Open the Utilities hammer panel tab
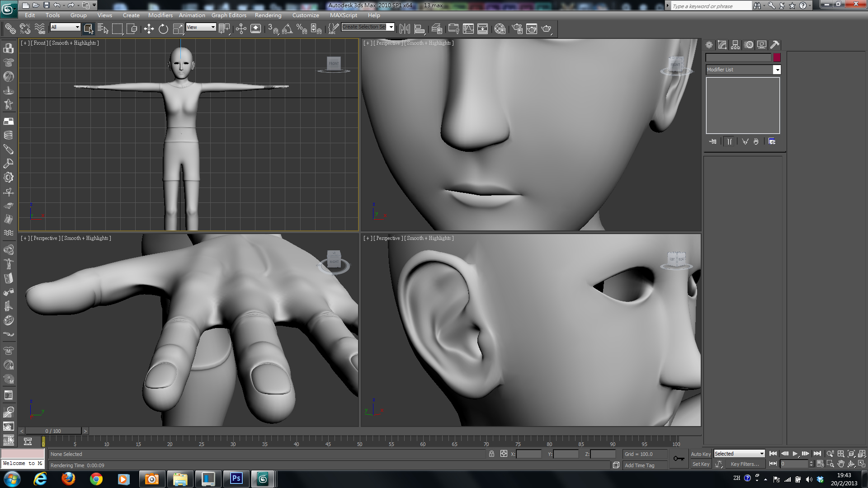The width and height of the screenshot is (868, 488). (775, 45)
